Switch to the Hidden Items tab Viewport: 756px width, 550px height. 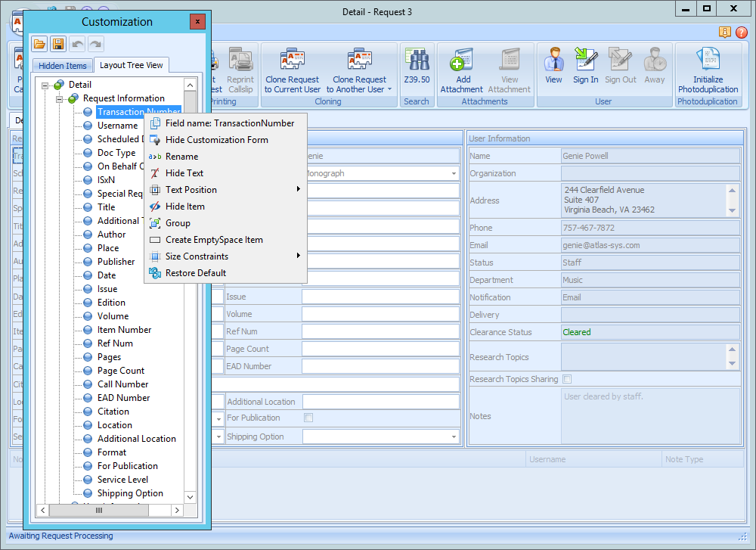63,66
